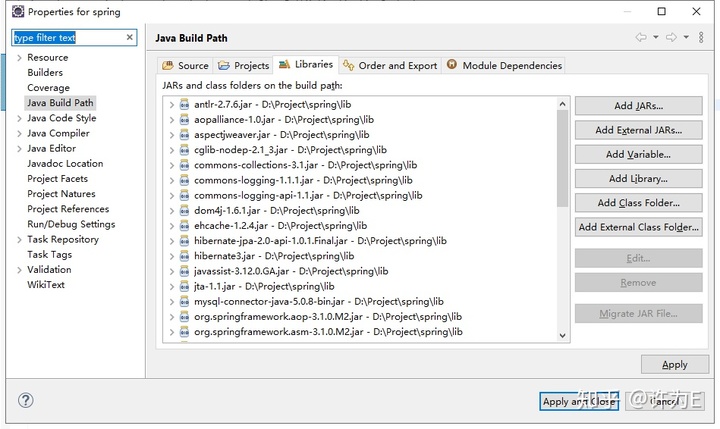Click the jar icon of javassist-3.12.0.GA.jar
Screen dimensions: 720x429
[x=184, y=271]
